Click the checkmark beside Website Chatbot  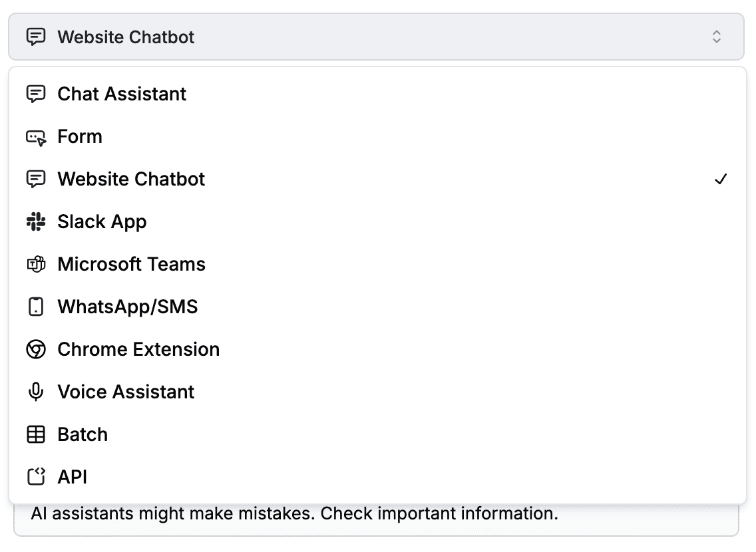click(x=720, y=180)
